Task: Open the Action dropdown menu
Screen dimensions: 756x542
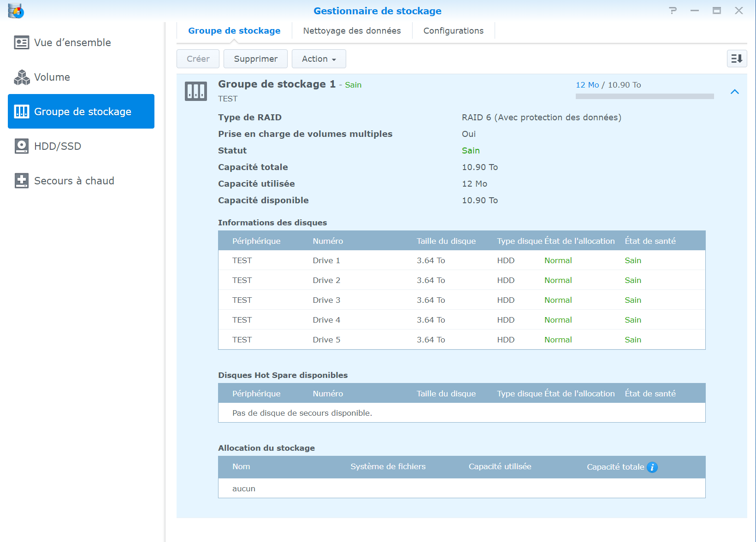Action: 319,59
